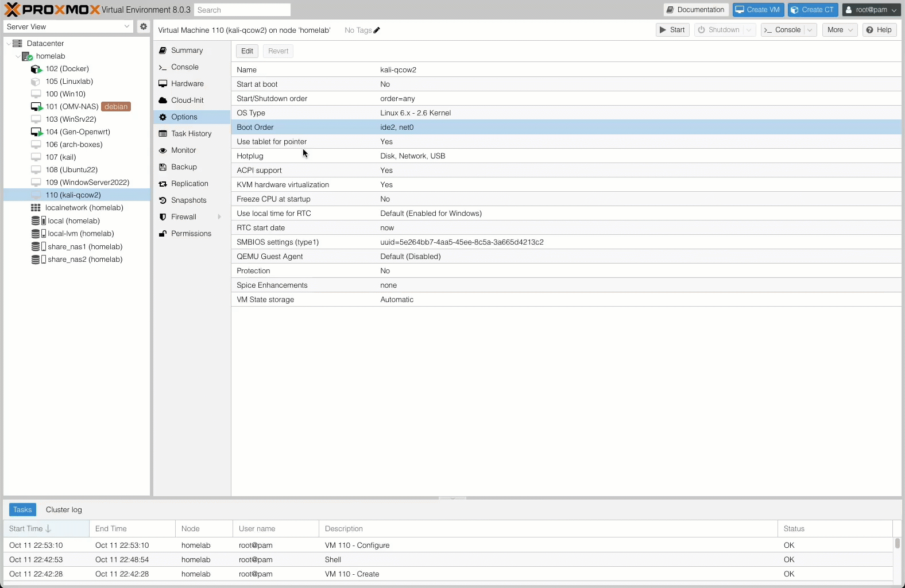Open the Snapshots section
The width and height of the screenshot is (905, 588).
[x=192, y=200]
